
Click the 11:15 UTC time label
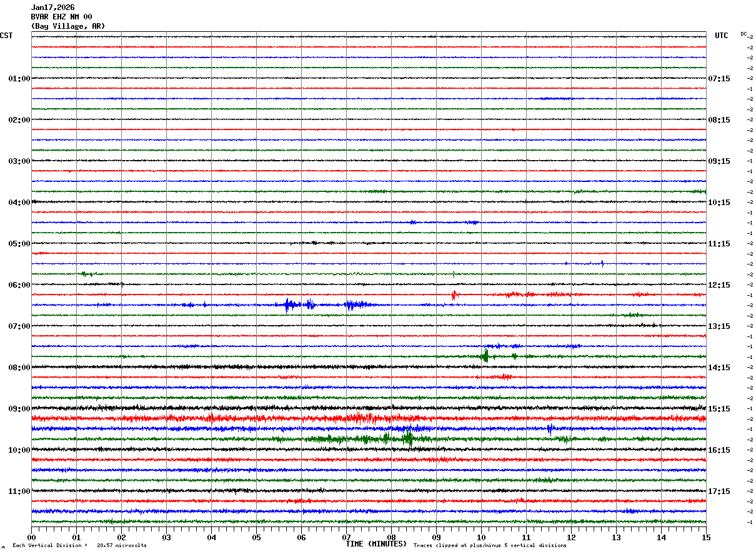[719, 244]
